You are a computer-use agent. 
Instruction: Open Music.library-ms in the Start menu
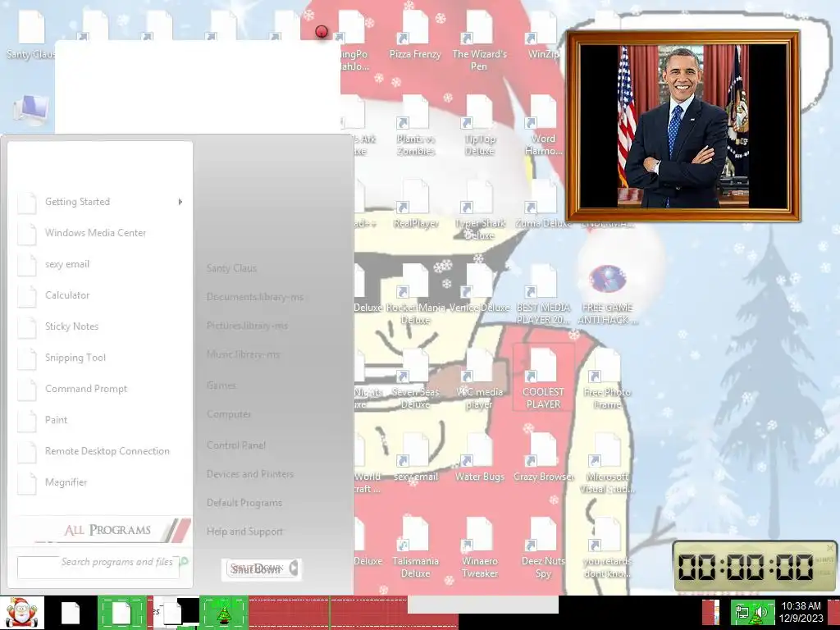[x=243, y=354]
